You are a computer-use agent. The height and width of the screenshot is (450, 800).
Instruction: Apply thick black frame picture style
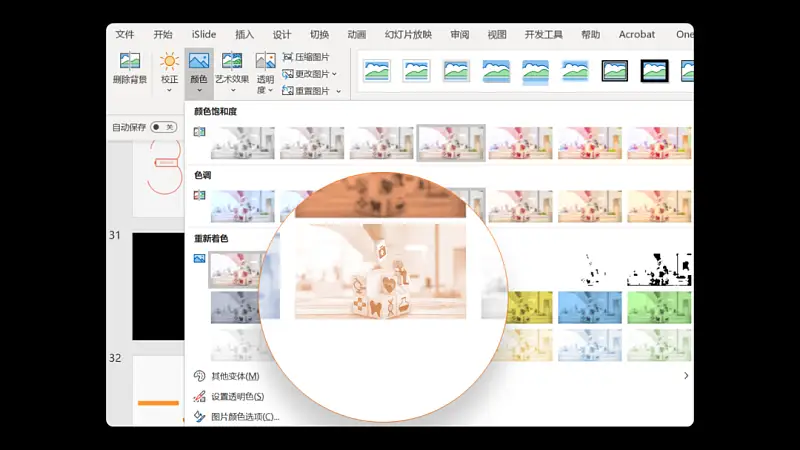click(x=654, y=71)
